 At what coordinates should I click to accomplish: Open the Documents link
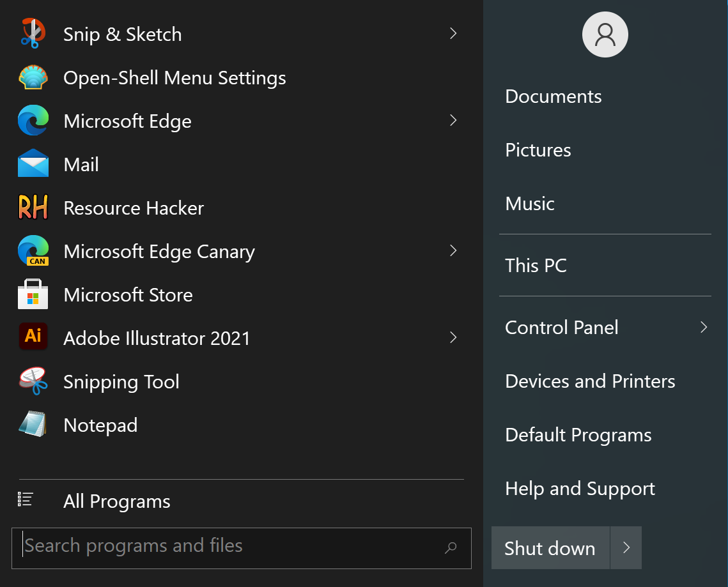554,96
